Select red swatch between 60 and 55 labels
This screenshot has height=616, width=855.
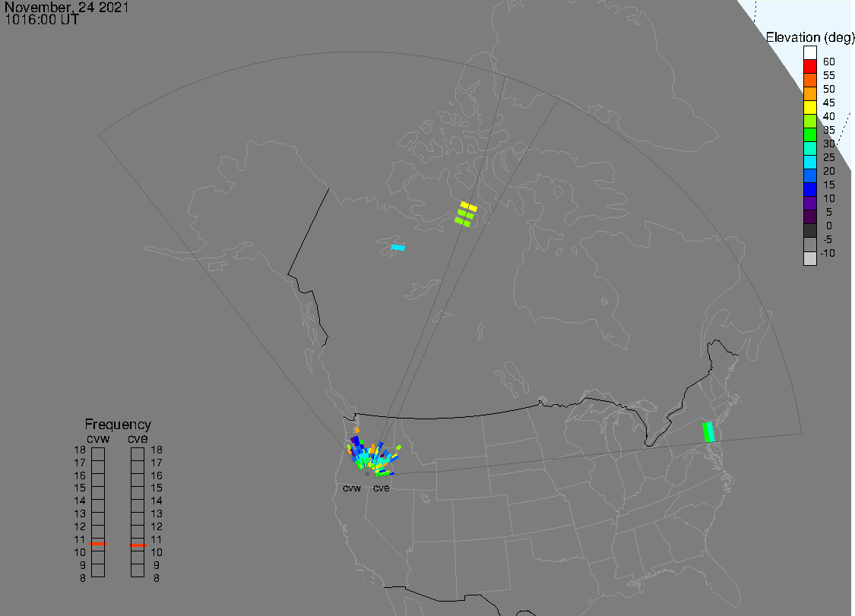click(809, 67)
